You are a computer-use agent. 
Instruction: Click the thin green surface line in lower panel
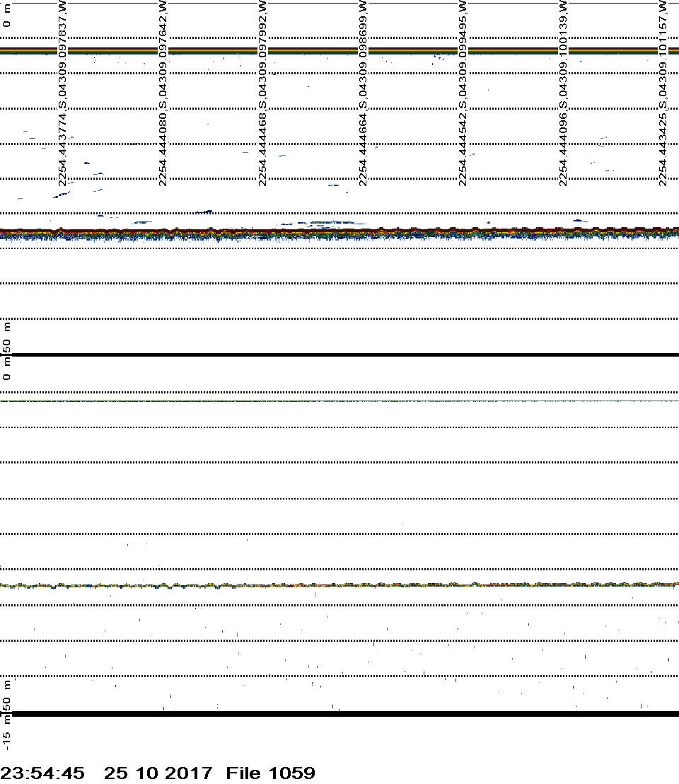tap(339, 401)
